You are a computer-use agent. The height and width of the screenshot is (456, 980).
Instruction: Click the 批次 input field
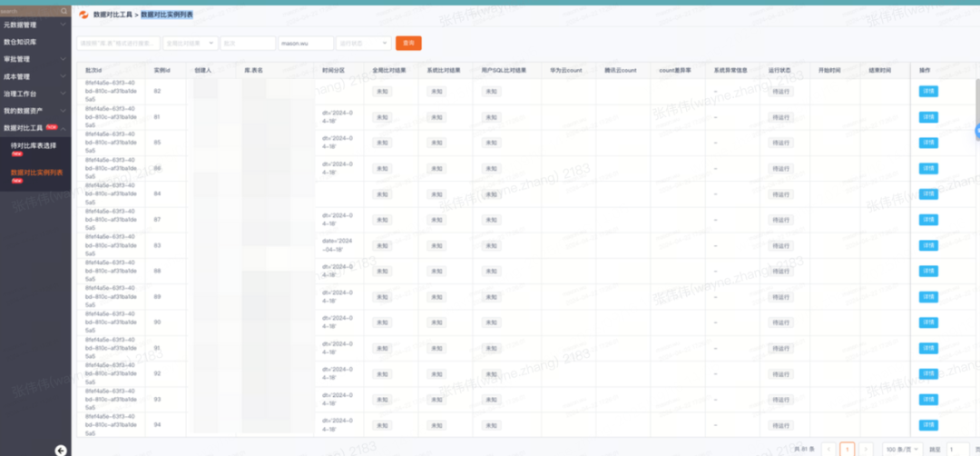[x=248, y=43]
